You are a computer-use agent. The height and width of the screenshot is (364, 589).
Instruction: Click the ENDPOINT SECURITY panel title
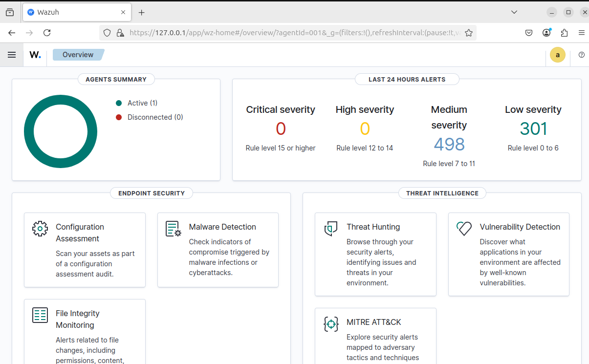152,193
